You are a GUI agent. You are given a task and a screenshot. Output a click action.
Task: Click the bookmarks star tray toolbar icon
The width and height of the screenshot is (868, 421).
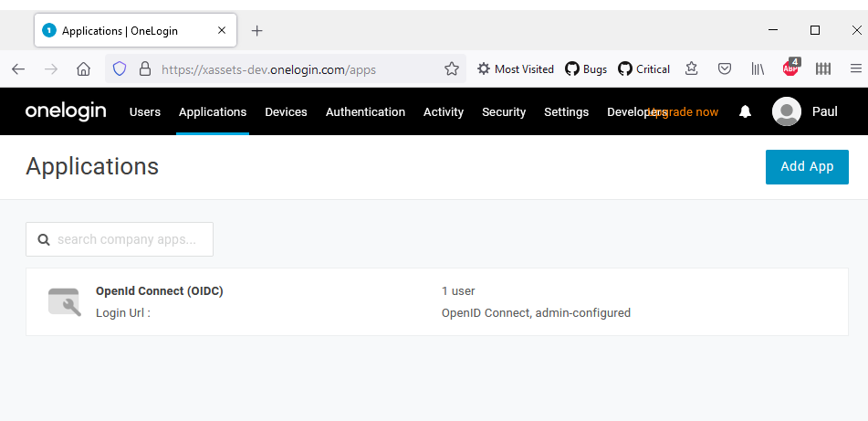pyautogui.click(x=692, y=68)
